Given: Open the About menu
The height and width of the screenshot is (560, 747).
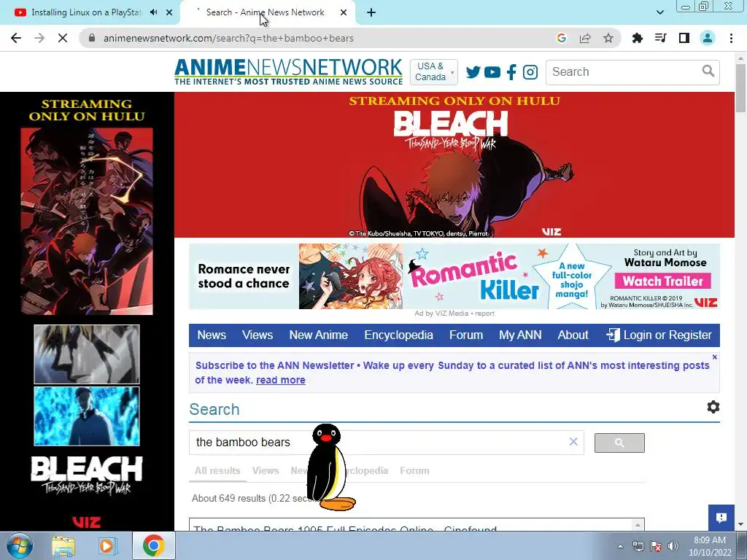Looking at the screenshot, I should click(573, 335).
